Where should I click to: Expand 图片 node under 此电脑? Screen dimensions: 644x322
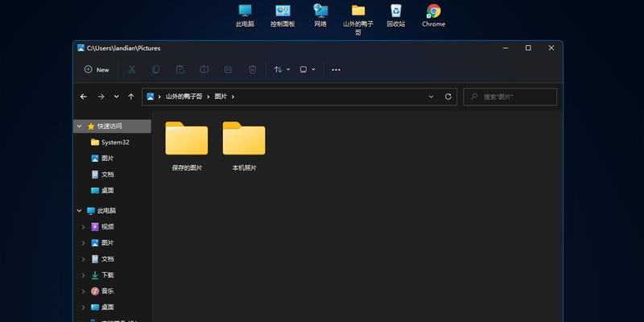click(x=84, y=243)
